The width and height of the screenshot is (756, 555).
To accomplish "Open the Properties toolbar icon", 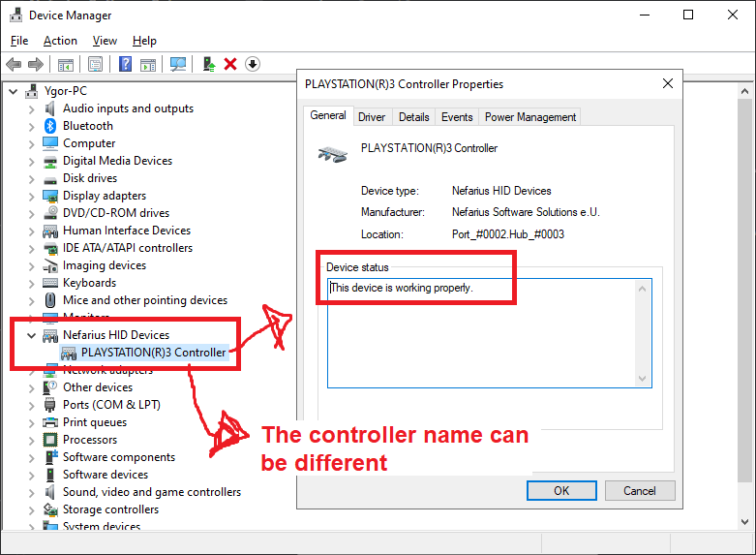I will coord(96,64).
